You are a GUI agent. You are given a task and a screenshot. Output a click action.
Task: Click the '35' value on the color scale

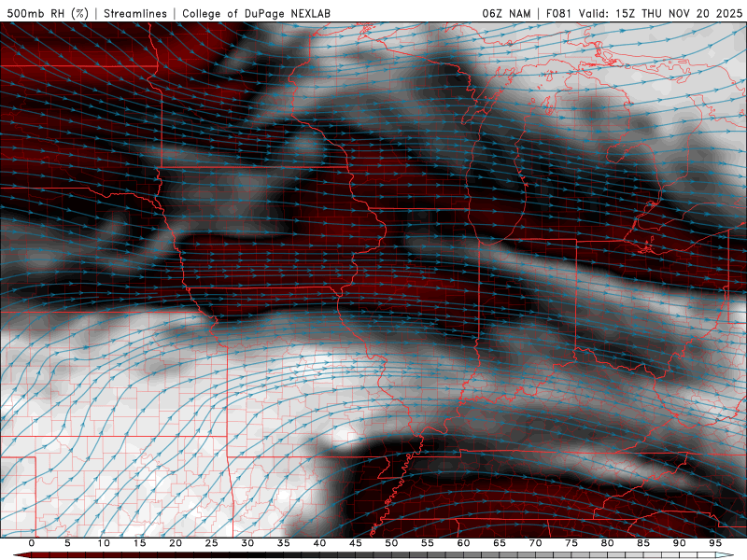(x=284, y=543)
